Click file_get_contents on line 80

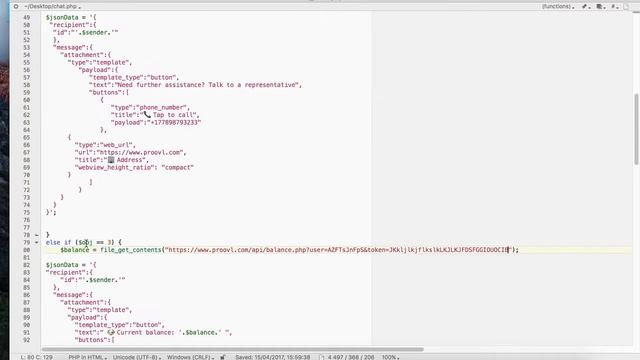pyautogui.click(x=131, y=250)
